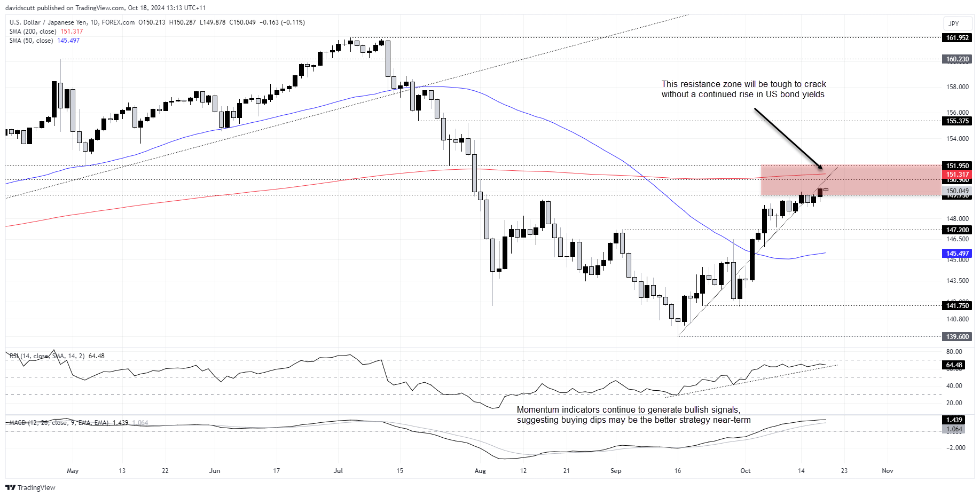
Task: Click the 139.600 price level label
Action: (x=957, y=337)
